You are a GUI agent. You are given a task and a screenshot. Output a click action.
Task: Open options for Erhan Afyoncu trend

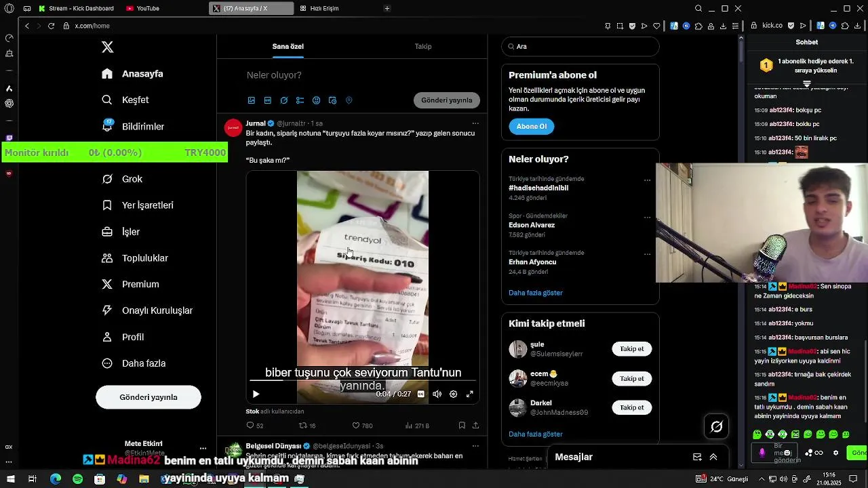[x=647, y=254]
